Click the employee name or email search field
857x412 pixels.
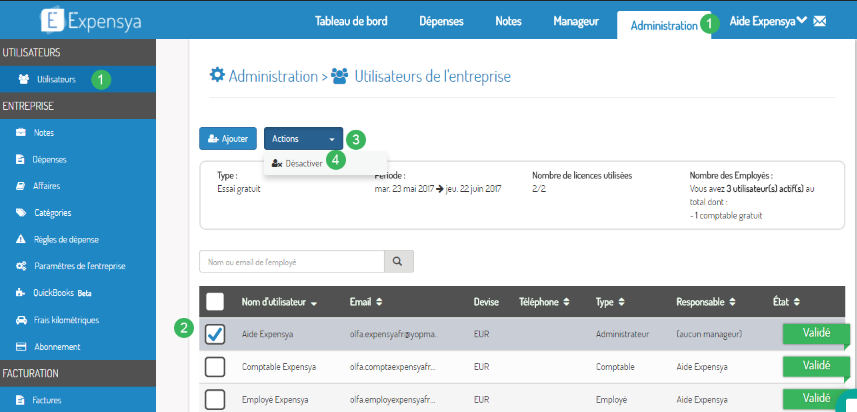click(x=292, y=262)
